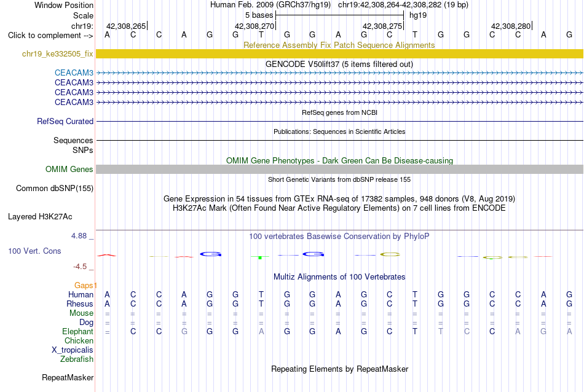Click the hg19 label beside scale bar
The image size is (584, 392).
point(418,15)
